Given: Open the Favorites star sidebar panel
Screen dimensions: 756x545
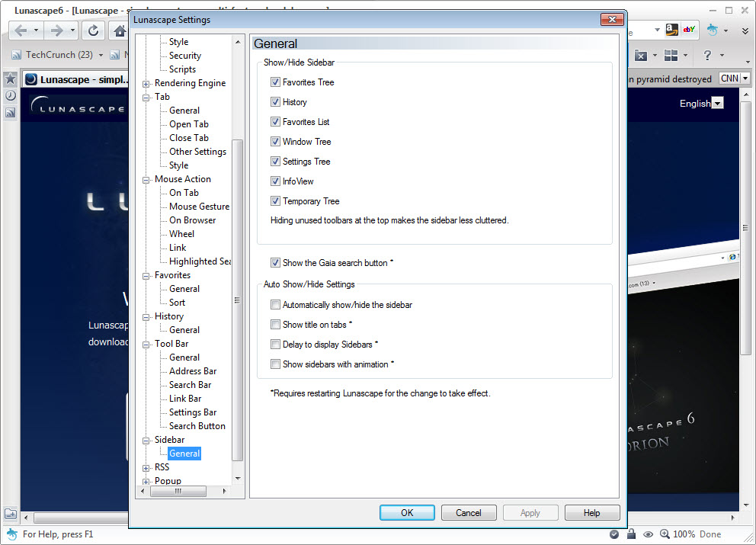Looking at the screenshot, I should coord(10,79).
